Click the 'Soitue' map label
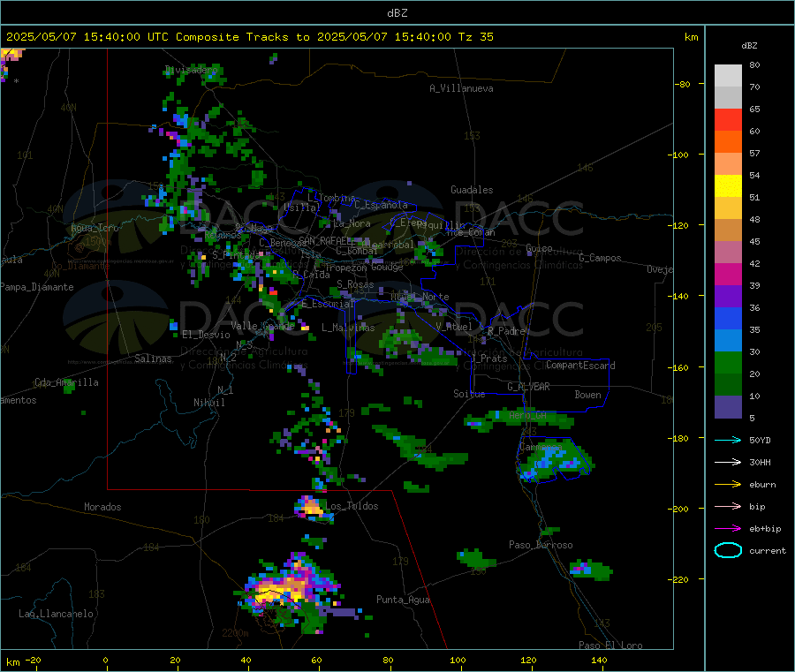 tap(469, 394)
